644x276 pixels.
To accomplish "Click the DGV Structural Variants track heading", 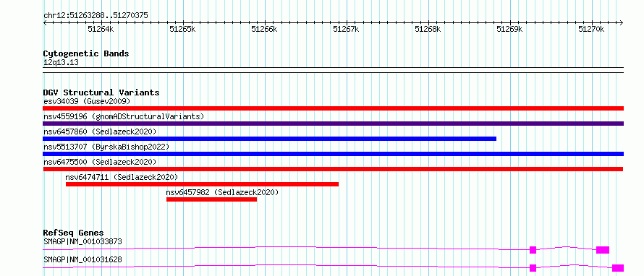I will [101, 92].
